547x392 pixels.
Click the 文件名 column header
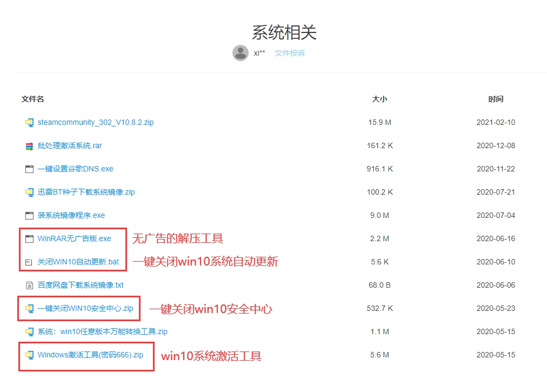pos(32,99)
